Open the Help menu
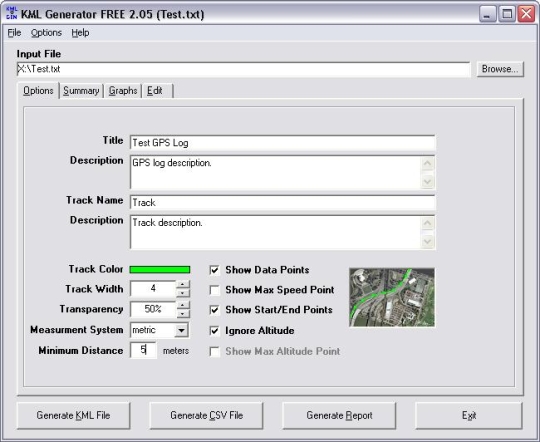This screenshot has height=442, width=540. [80, 33]
